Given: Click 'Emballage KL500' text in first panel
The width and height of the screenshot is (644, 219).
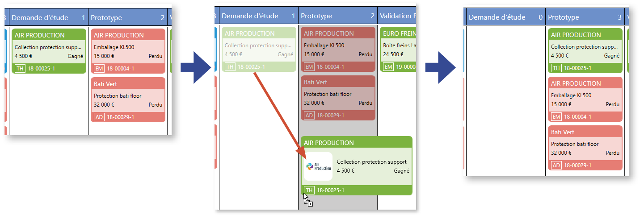Looking at the screenshot, I should (x=114, y=47).
